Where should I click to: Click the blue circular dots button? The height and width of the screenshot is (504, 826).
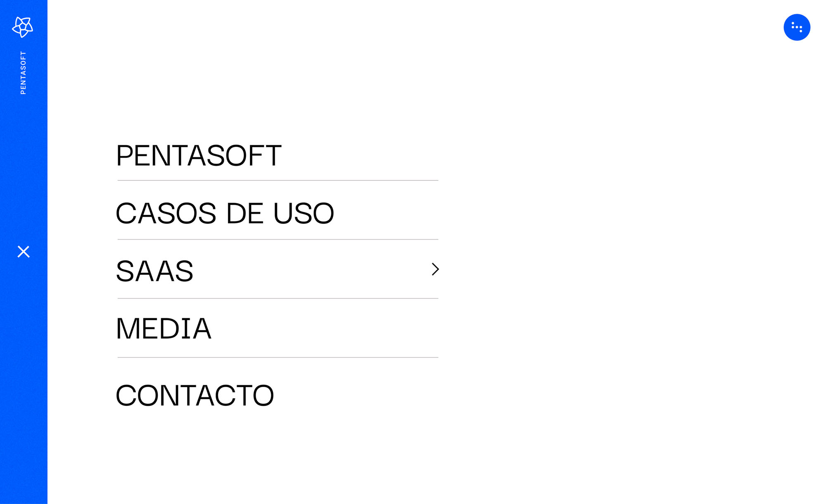pos(797,27)
